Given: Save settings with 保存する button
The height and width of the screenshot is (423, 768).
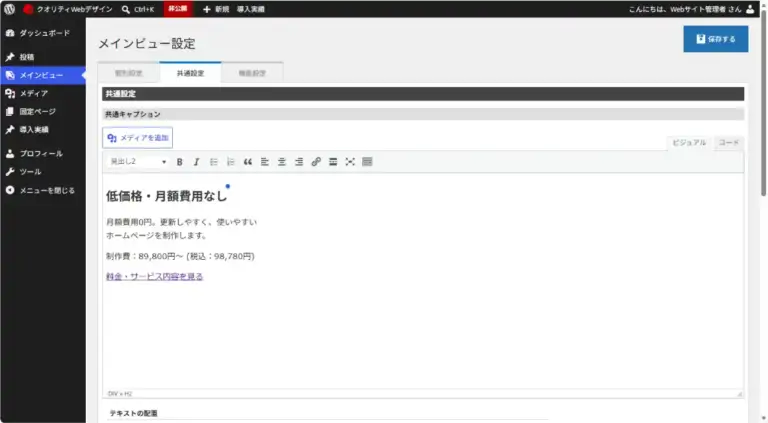Looking at the screenshot, I should (x=716, y=39).
